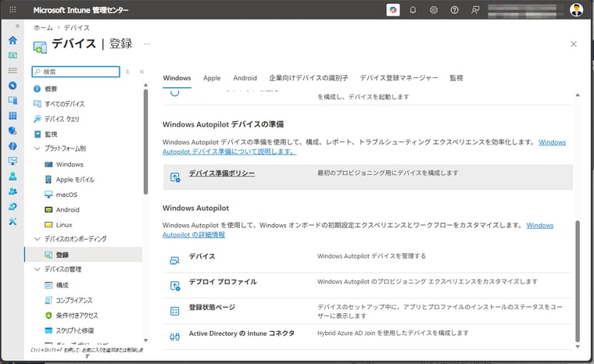Clear the menu search box
The width and height of the screenshot is (594, 364).
point(127,72)
